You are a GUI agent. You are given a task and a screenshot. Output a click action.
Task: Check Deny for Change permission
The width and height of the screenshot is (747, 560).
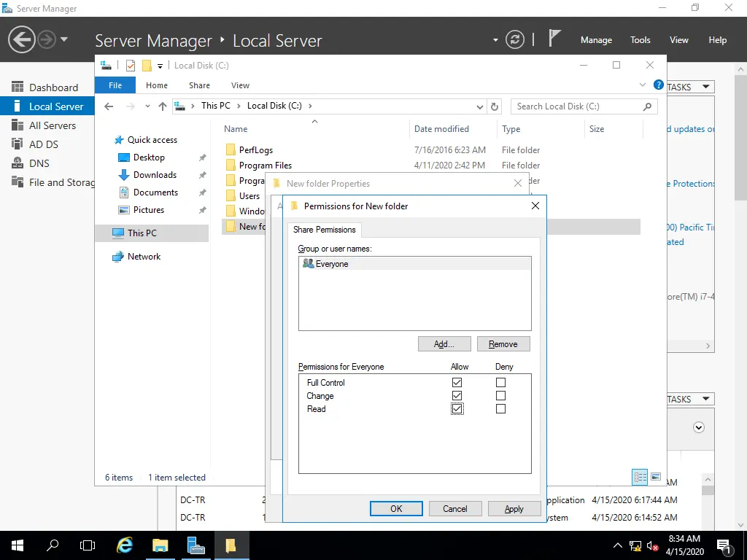tap(500, 396)
